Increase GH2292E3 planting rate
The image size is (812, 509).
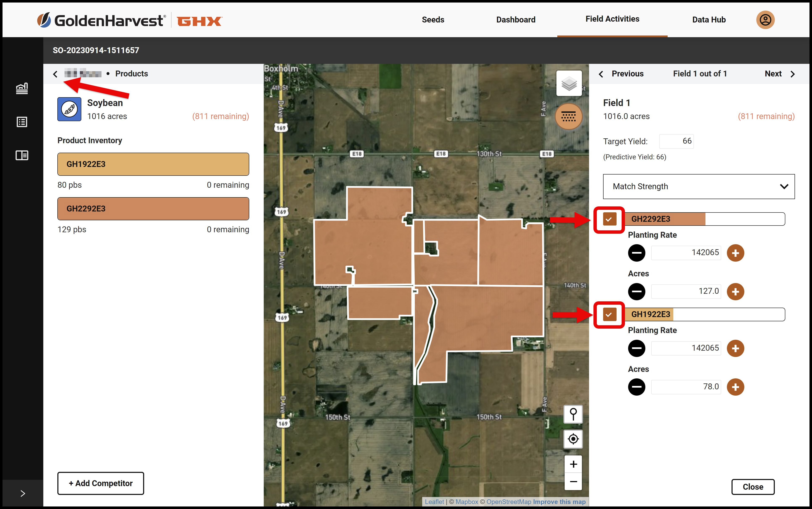(735, 253)
